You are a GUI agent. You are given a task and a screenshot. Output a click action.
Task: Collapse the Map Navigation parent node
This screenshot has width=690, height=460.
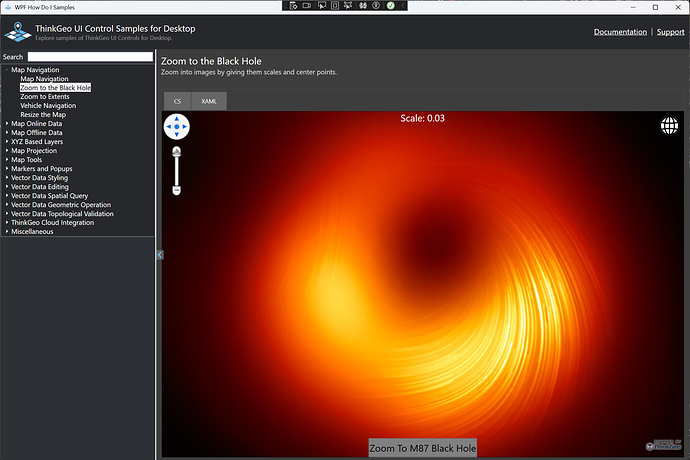pos(7,70)
